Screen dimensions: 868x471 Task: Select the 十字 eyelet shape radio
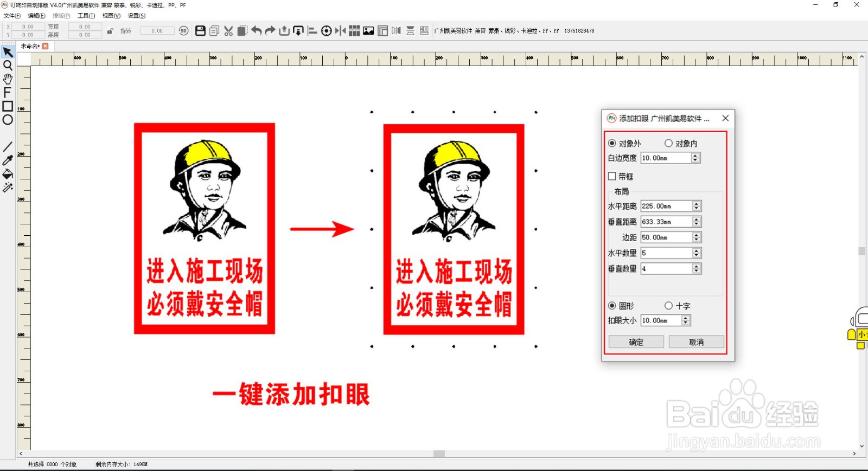pos(678,306)
